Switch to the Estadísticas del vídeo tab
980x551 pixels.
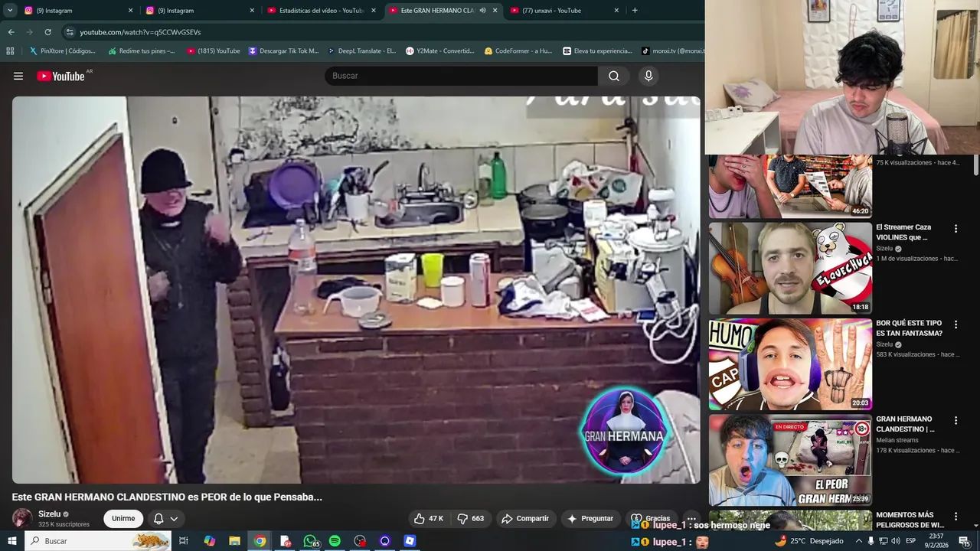[322, 10]
